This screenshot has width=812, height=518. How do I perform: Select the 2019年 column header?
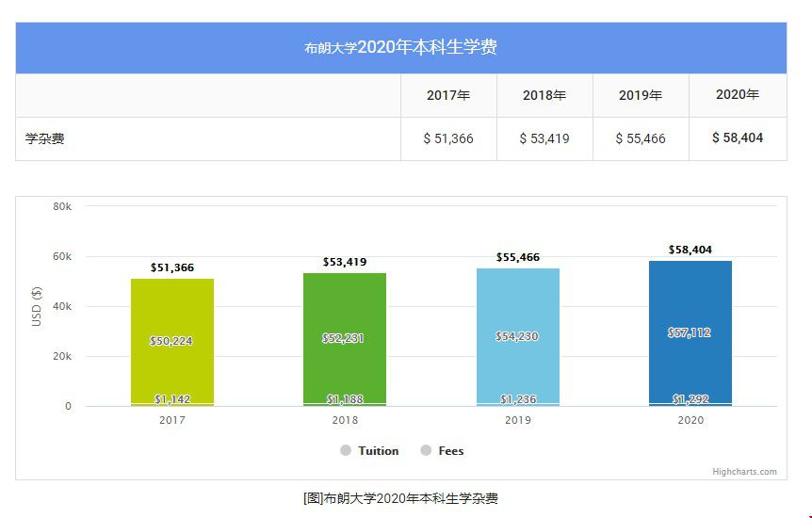click(x=641, y=95)
